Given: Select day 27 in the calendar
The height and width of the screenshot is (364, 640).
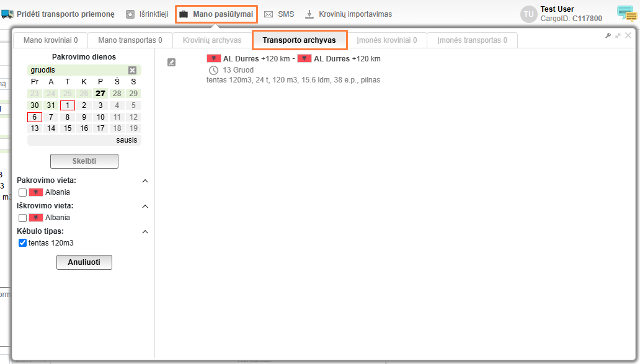Looking at the screenshot, I should 100,94.
